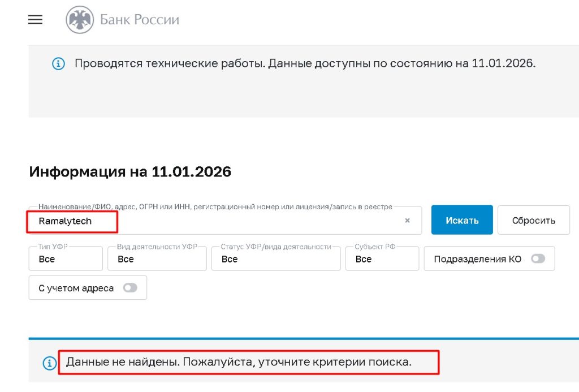Click the "Все" value in Субъект РФ

pyautogui.click(x=362, y=259)
